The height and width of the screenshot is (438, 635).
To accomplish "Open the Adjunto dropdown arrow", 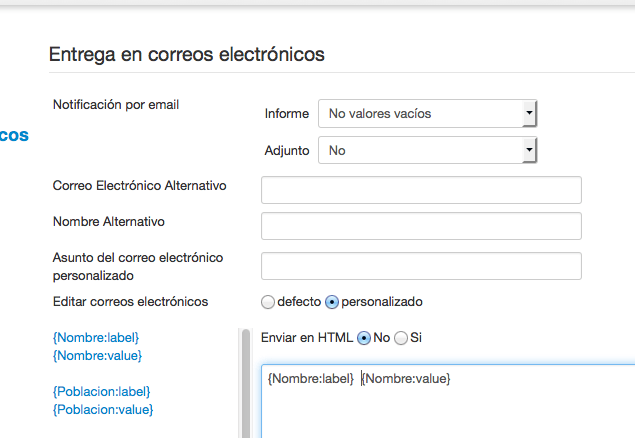I will tap(529, 150).
